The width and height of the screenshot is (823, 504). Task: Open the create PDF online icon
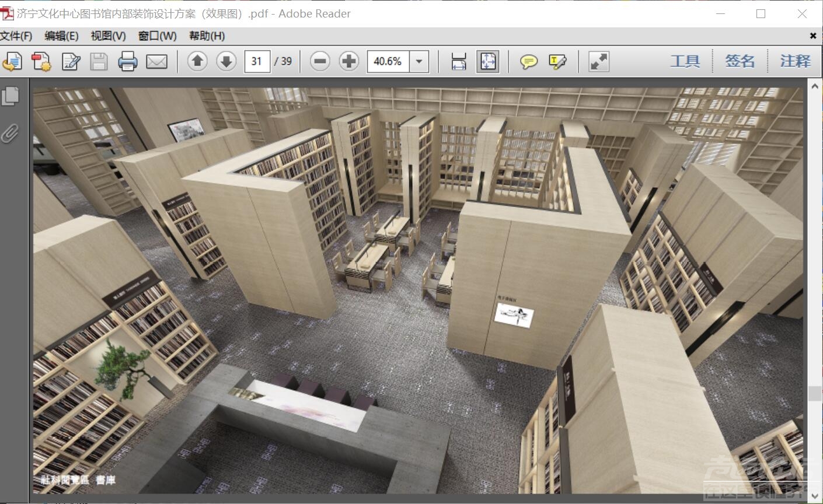(12, 61)
